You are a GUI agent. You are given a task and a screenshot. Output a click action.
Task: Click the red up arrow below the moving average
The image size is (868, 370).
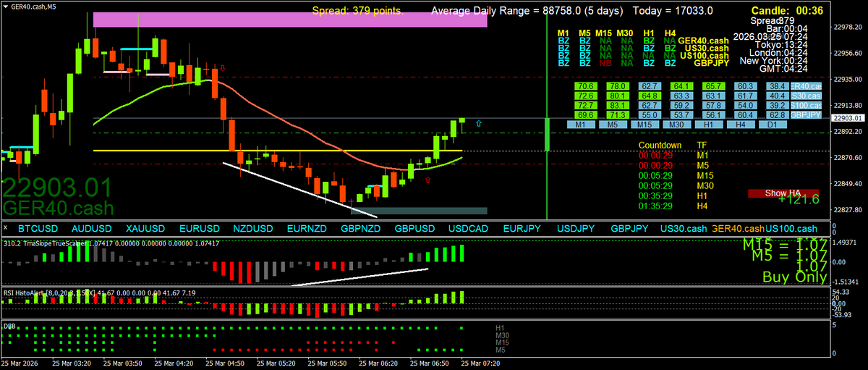point(427,178)
